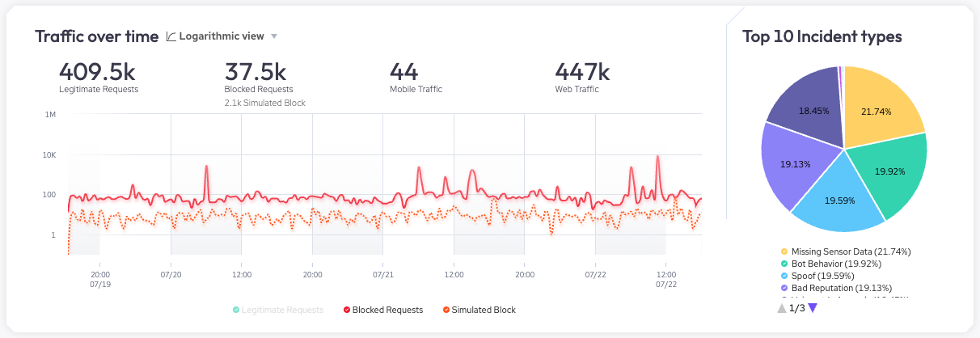Click the previous legend page arrow

[781, 308]
